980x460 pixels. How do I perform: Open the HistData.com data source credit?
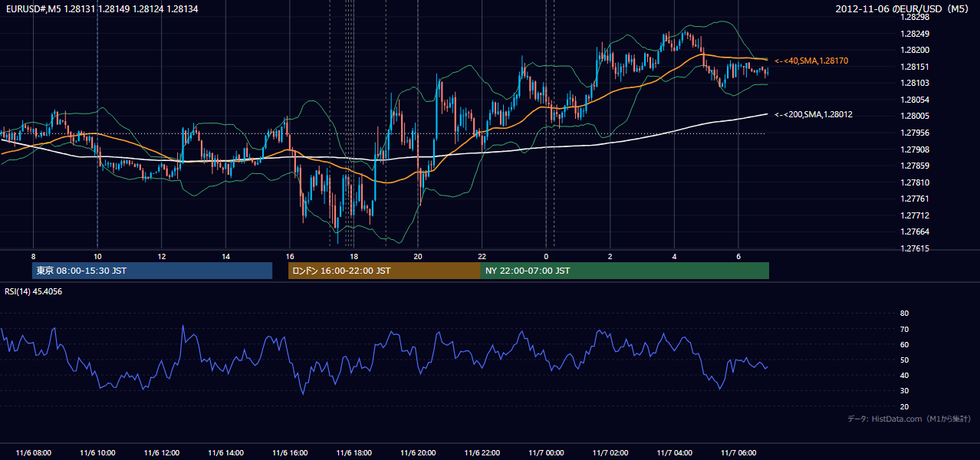pyautogui.click(x=909, y=419)
